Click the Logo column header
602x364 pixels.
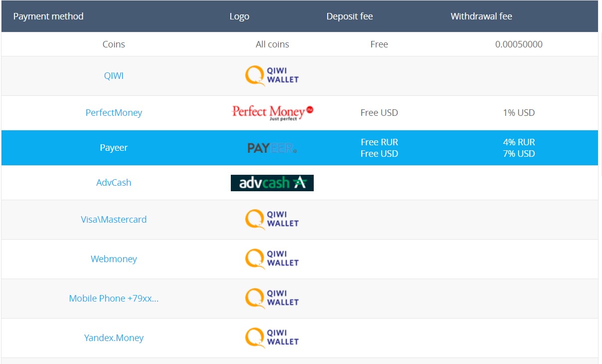click(x=239, y=16)
